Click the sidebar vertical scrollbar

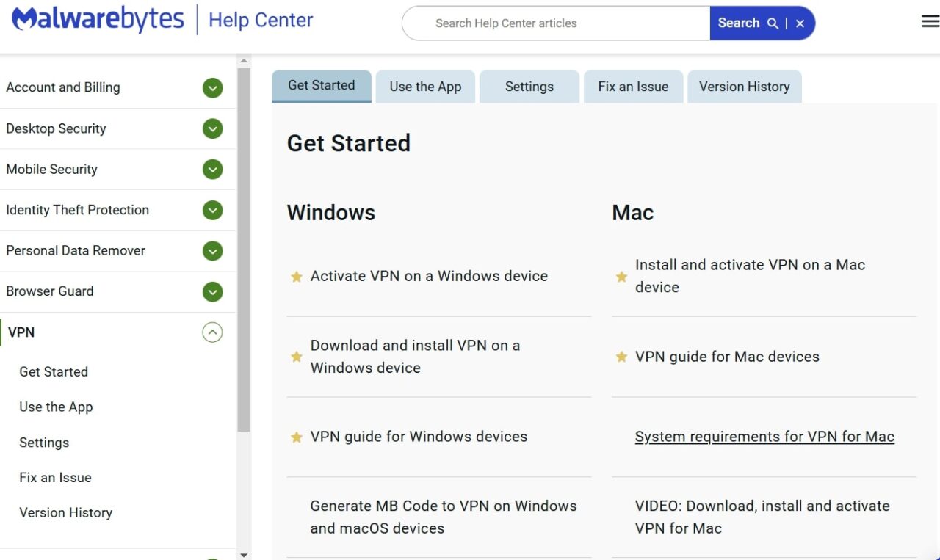coord(244,250)
